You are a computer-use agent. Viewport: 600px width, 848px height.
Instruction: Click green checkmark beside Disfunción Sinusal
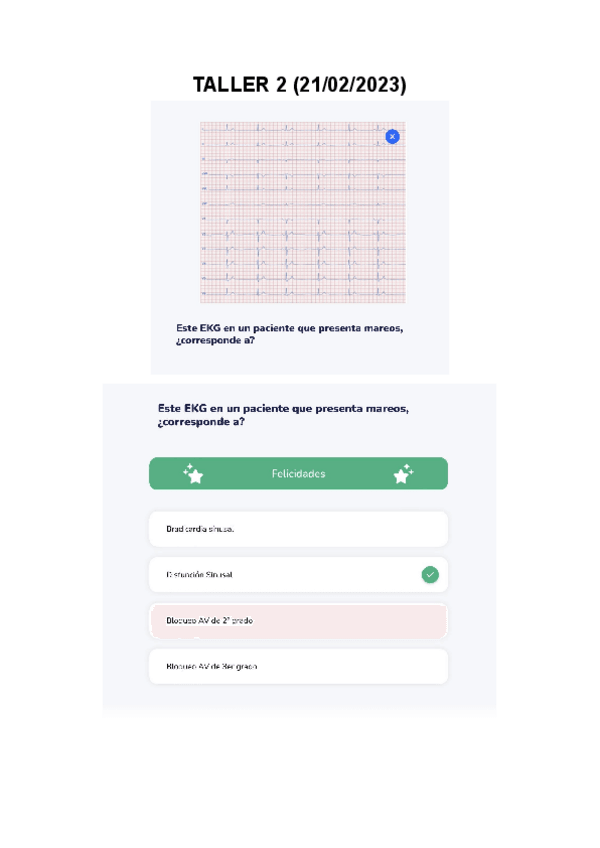430,575
